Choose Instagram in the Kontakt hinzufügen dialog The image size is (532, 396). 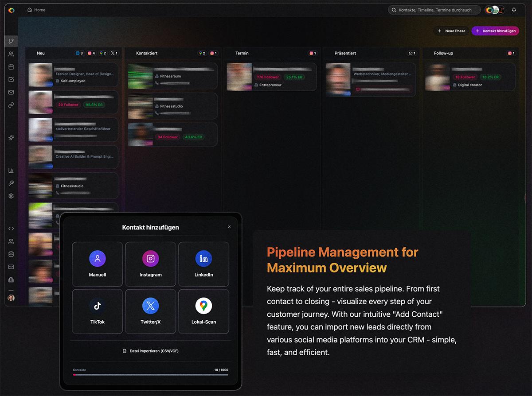coord(150,264)
